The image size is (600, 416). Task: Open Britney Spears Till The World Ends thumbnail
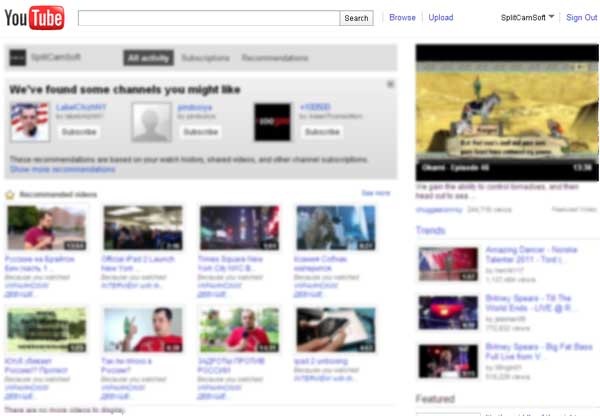[448, 313]
